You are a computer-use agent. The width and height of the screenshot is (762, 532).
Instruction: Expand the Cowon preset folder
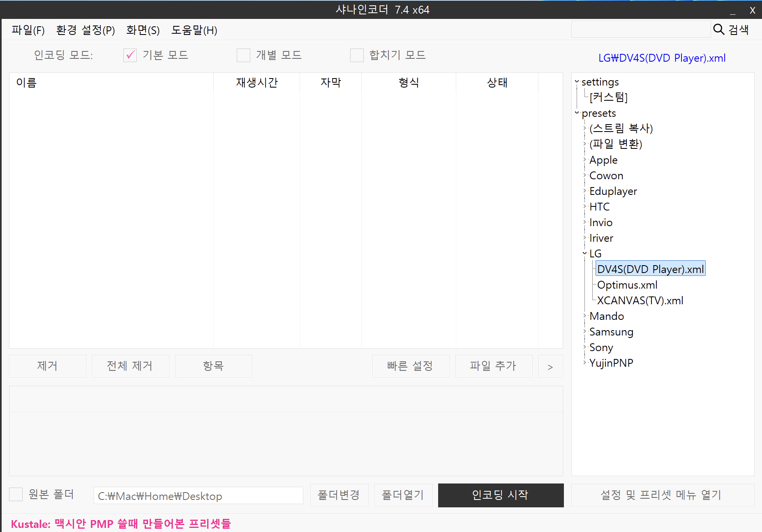coord(584,175)
